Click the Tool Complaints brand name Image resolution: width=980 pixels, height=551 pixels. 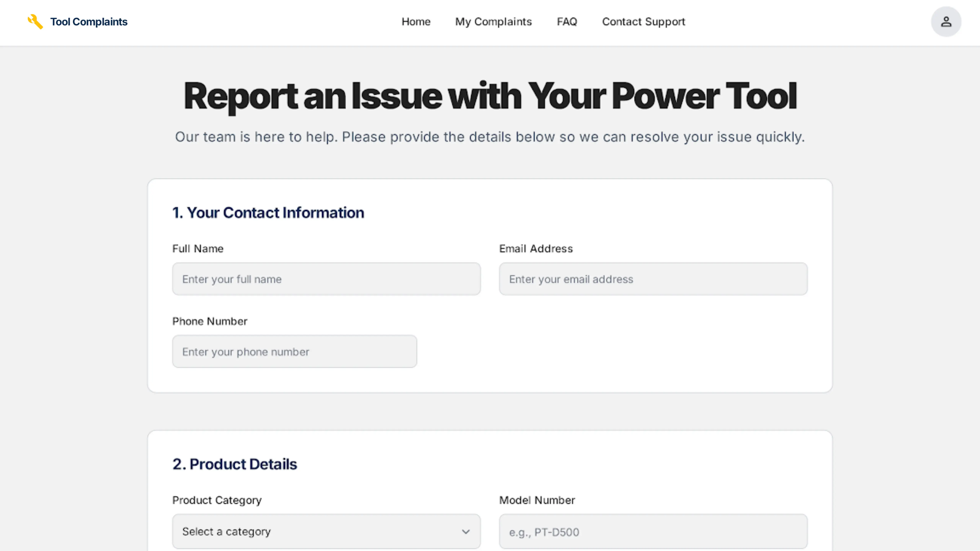pos(89,22)
